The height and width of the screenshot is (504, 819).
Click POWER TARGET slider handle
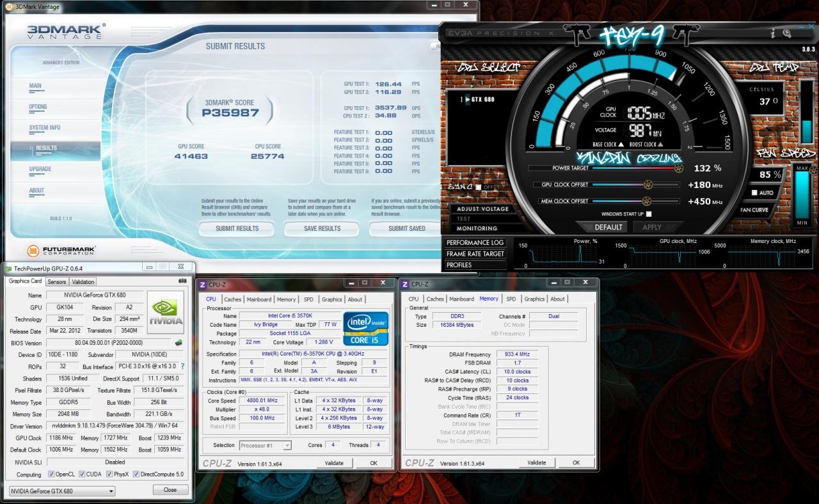pos(679,168)
